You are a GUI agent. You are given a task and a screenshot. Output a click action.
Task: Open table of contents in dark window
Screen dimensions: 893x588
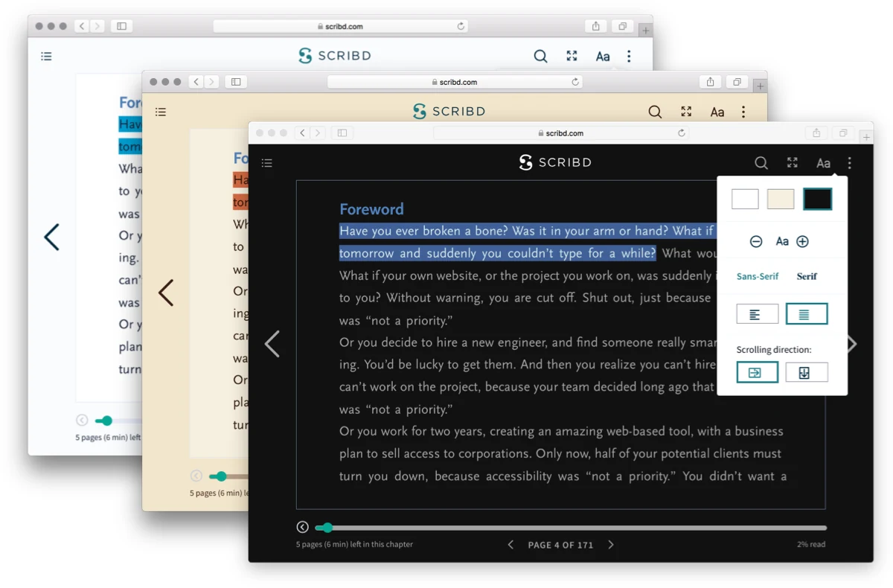point(267,163)
